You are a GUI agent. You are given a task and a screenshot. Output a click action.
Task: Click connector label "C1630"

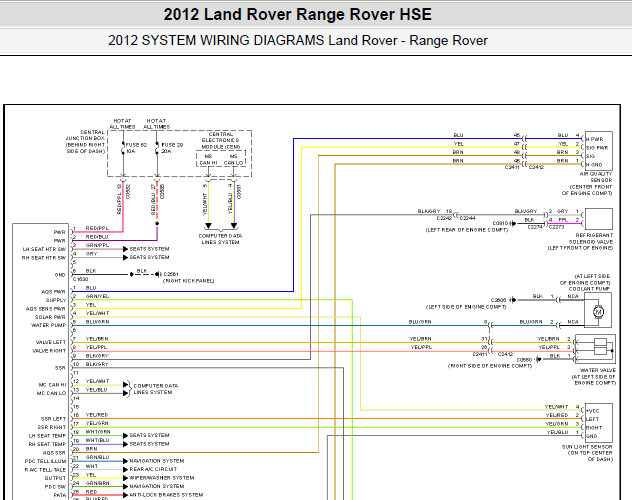click(x=80, y=279)
